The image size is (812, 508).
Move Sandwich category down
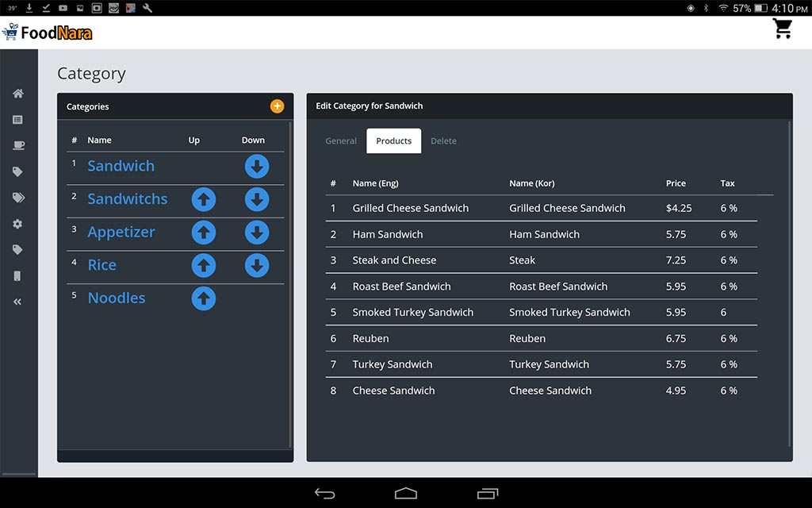click(257, 167)
